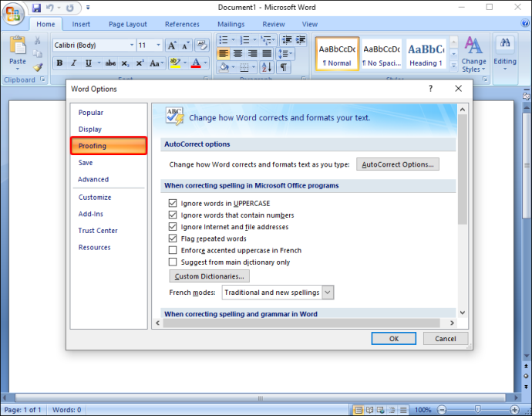Open the Insert ribbon tab
The height and width of the screenshot is (416, 532).
point(81,24)
